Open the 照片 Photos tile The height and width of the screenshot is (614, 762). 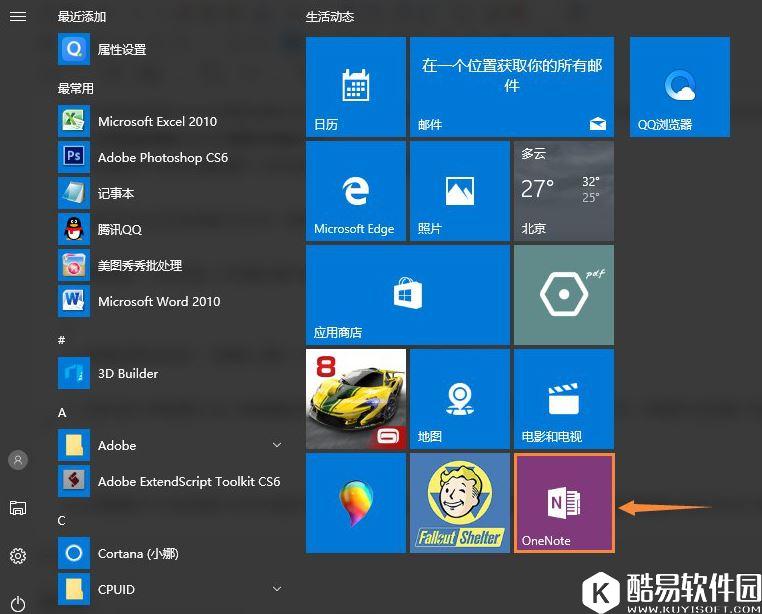tap(460, 191)
